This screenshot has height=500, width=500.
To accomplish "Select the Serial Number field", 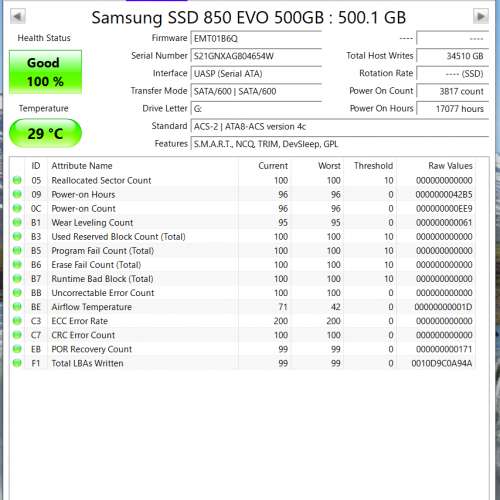I will tap(256, 56).
